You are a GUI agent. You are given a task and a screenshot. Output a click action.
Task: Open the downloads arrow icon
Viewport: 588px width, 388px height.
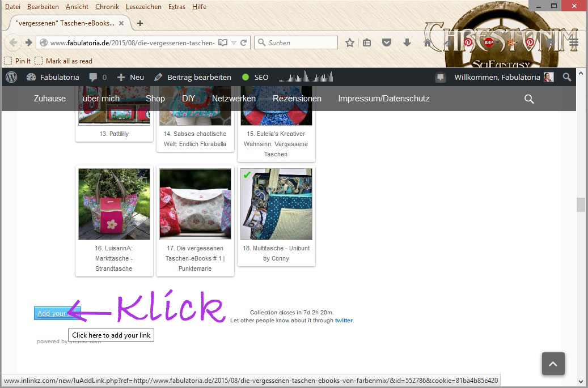click(x=407, y=42)
